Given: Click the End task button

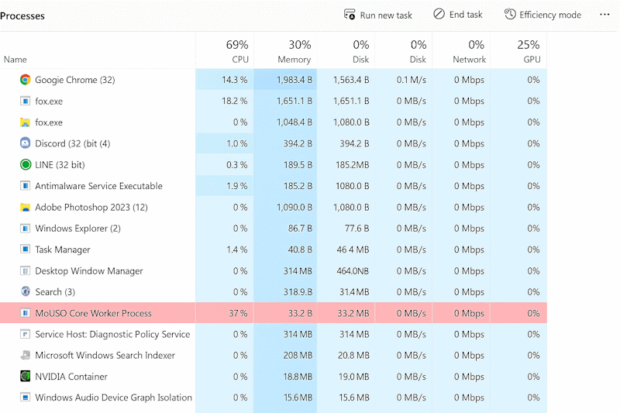Looking at the screenshot, I should (458, 15).
